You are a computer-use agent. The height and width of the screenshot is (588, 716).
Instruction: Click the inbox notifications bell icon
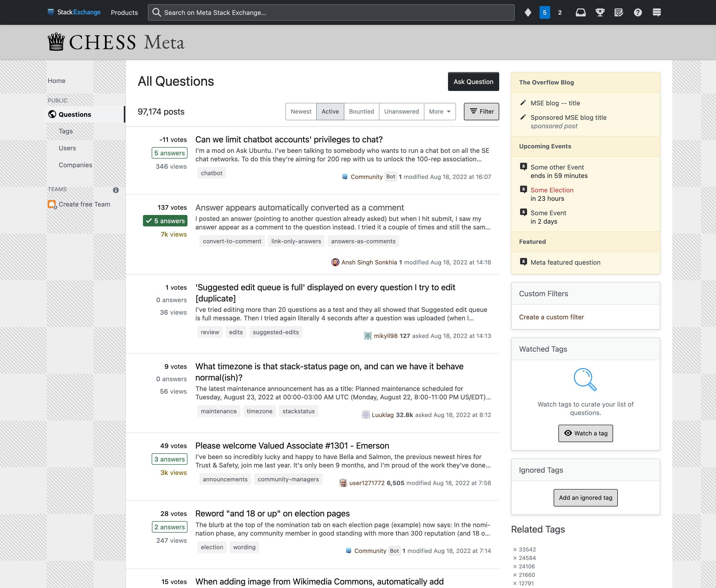[579, 12]
